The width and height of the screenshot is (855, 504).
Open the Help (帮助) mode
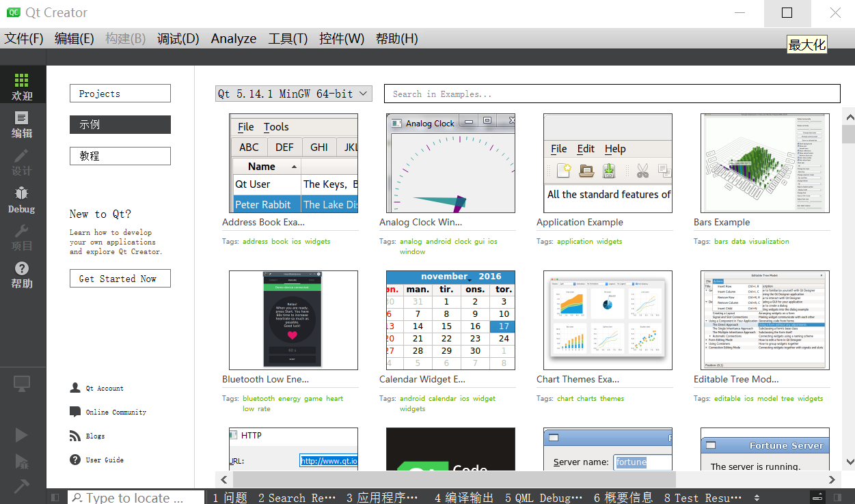point(22,274)
